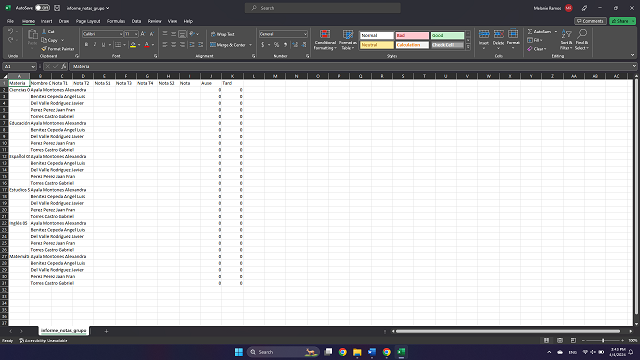
Task: Activate the Format Painter
Action: [x=58, y=49]
